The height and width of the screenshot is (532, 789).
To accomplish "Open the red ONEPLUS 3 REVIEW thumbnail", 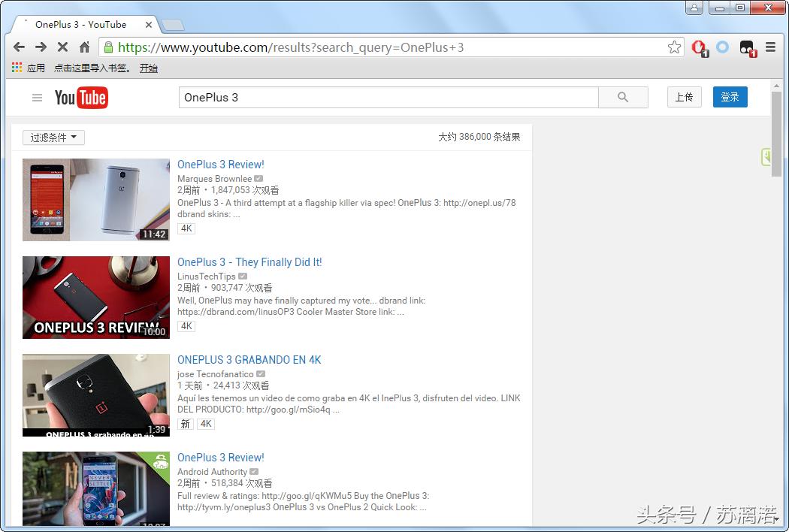I will (x=96, y=298).
